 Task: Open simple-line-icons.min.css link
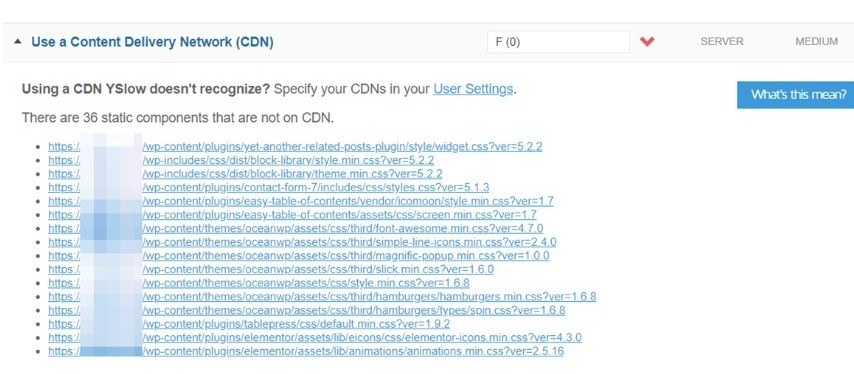click(x=302, y=242)
